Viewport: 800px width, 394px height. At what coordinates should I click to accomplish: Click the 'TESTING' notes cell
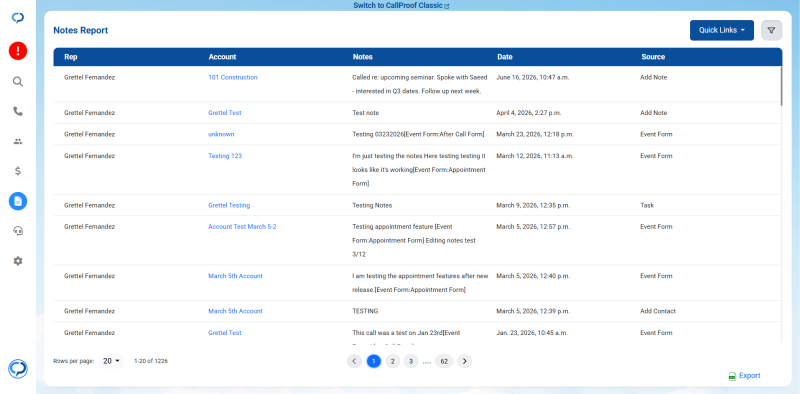pyautogui.click(x=365, y=311)
